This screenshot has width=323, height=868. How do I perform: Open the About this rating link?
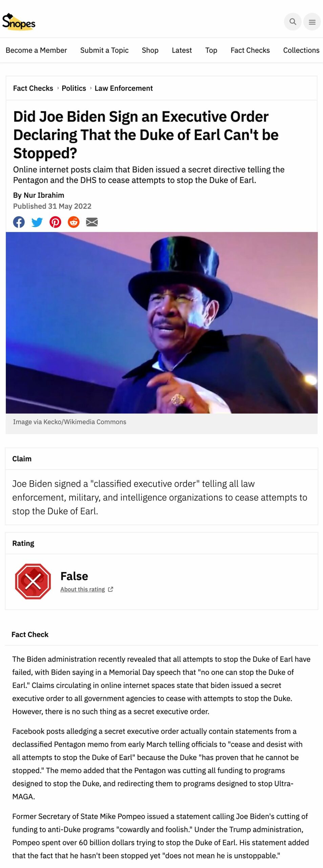(x=83, y=589)
